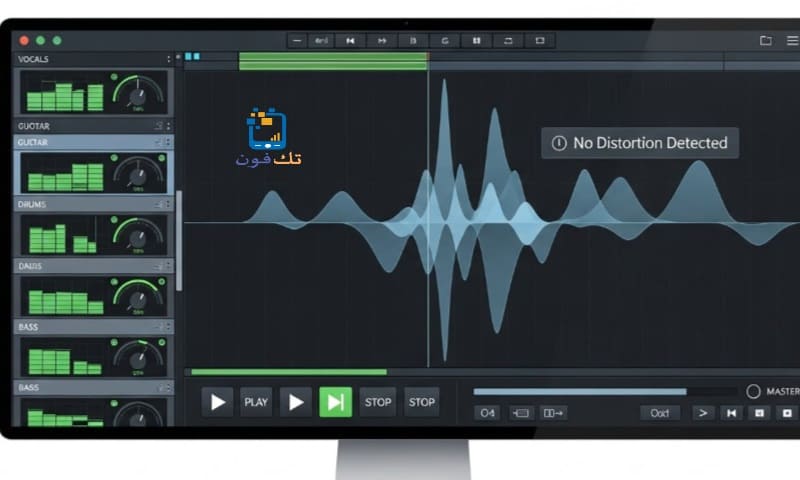The width and height of the screenshot is (800, 480).
Task: Click the Oad button
Action: tap(660, 413)
